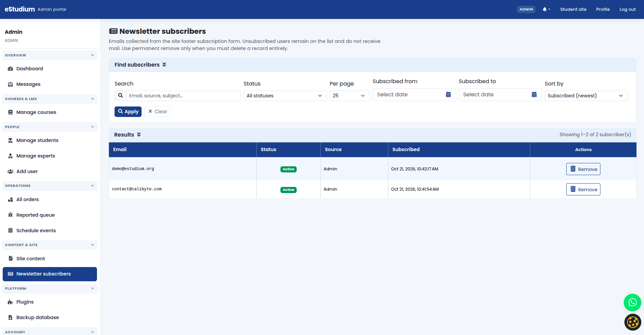
Task: Collapse the Courses & LMS section
Action: click(x=50, y=99)
